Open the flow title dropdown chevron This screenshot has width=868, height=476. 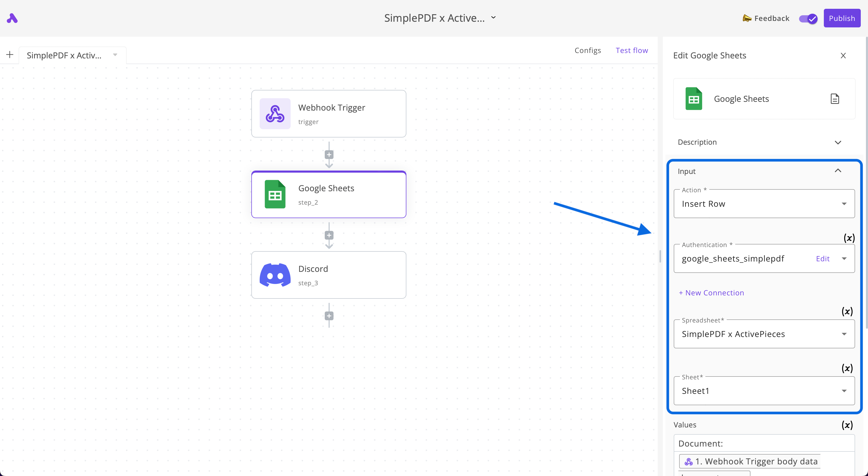[494, 18]
